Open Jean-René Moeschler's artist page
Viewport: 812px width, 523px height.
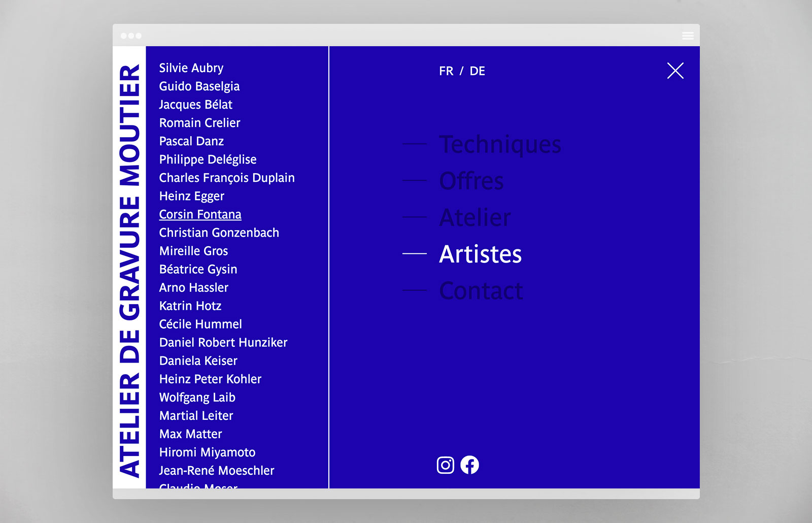pyautogui.click(x=217, y=470)
